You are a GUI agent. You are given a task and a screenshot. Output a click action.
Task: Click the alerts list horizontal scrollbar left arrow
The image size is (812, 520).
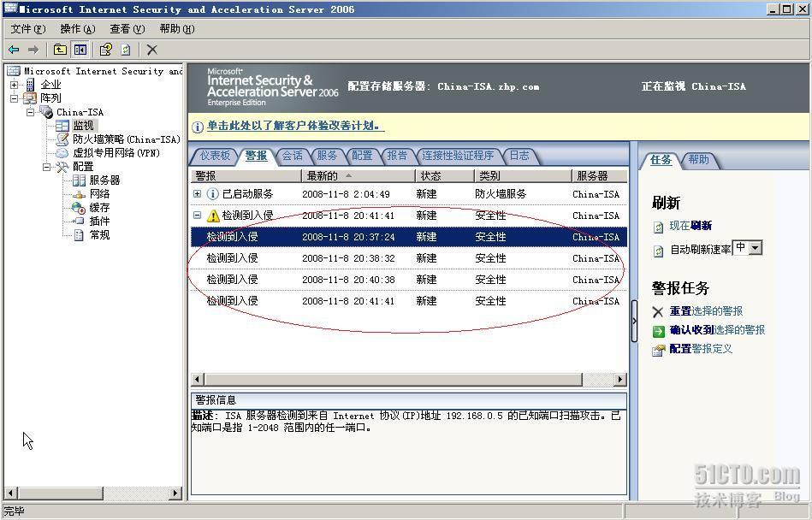(198, 379)
